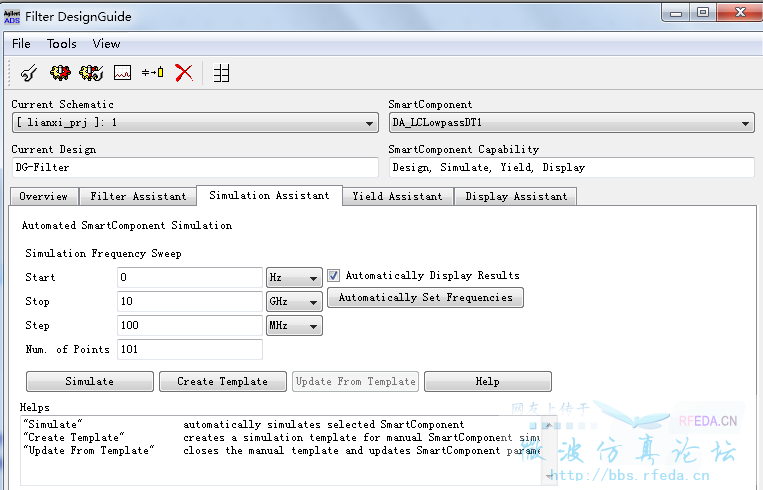
Task: Click the Agilent ADS title bar icon
Action: pyautogui.click(x=12, y=16)
